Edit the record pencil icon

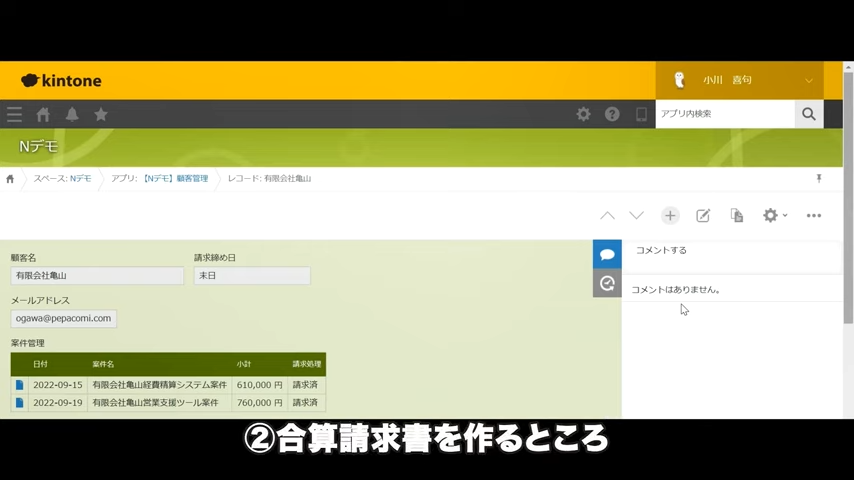coord(703,216)
